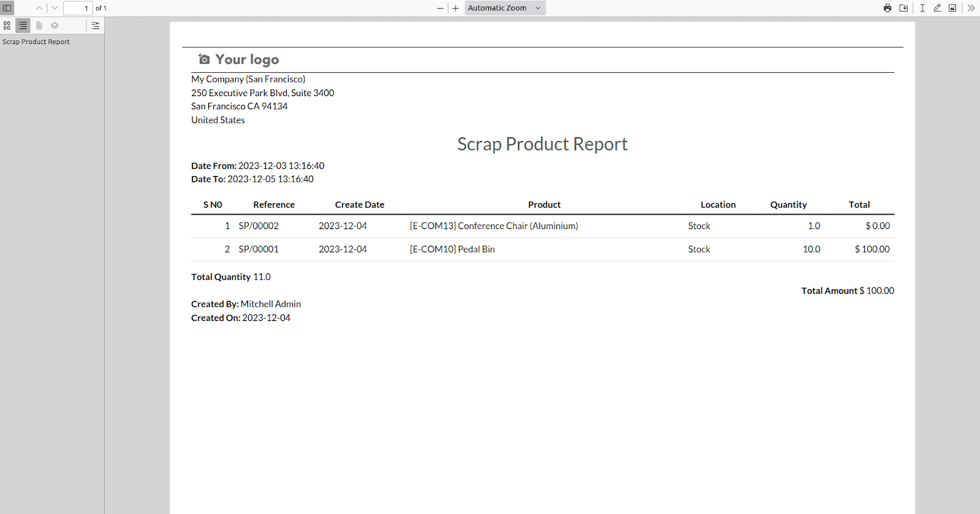Viewport: 980px width, 514px height.
Task: Click My Company (San Francisco) text
Action: click(248, 79)
